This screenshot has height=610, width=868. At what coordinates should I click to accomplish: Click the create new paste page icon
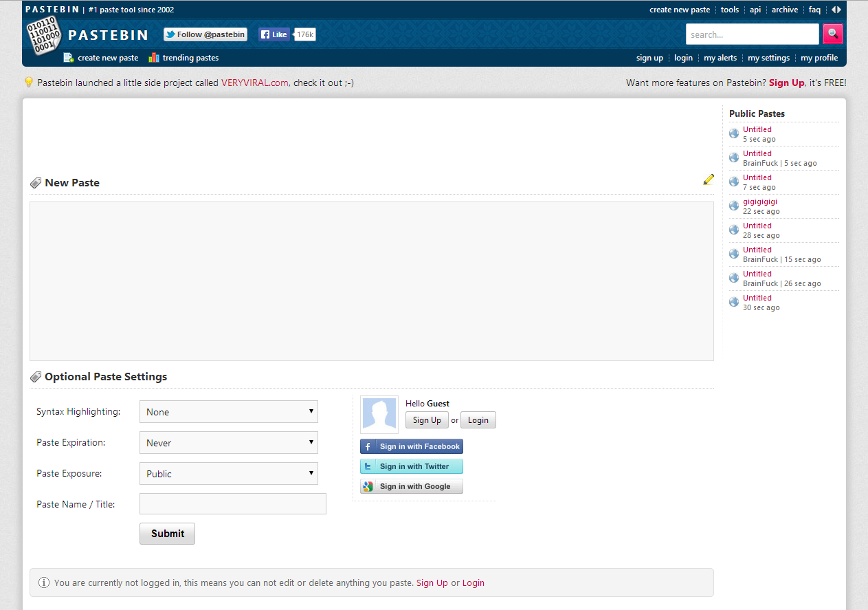click(68, 58)
